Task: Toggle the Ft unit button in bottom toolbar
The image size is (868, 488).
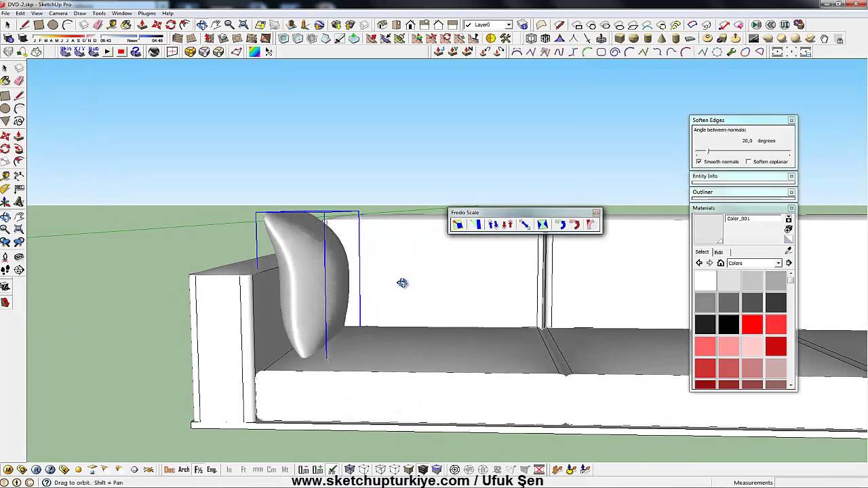Action: pos(243,470)
